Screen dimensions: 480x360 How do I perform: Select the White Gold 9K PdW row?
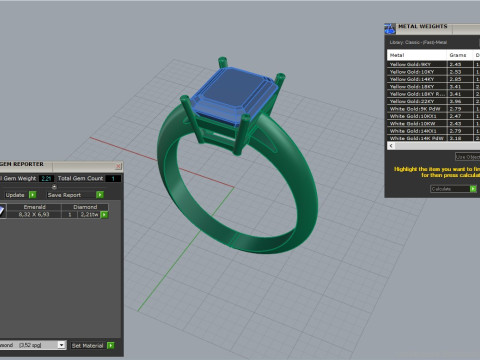(433, 109)
